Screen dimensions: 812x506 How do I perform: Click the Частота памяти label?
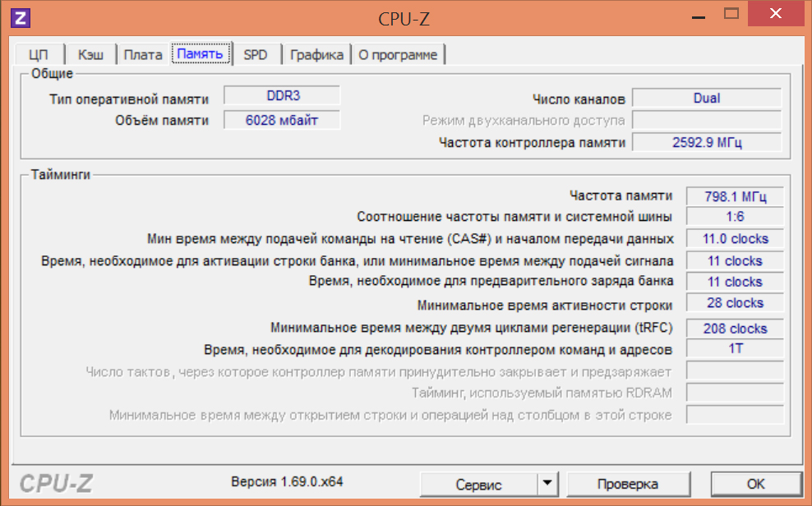pos(621,195)
